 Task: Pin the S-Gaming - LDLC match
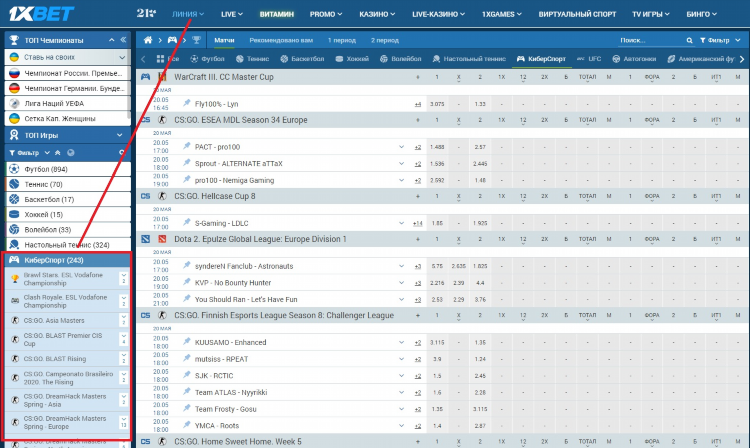(187, 222)
